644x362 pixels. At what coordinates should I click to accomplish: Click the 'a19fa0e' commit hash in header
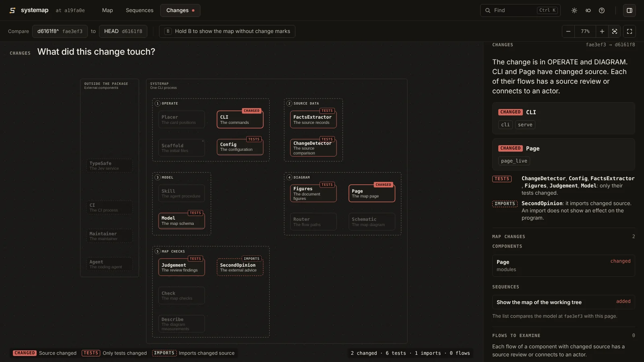click(x=74, y=10)
